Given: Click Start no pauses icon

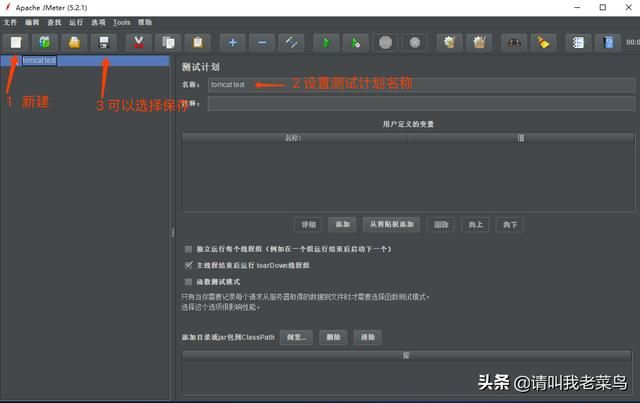Looking at the screenshot, I should coord(356,42).
